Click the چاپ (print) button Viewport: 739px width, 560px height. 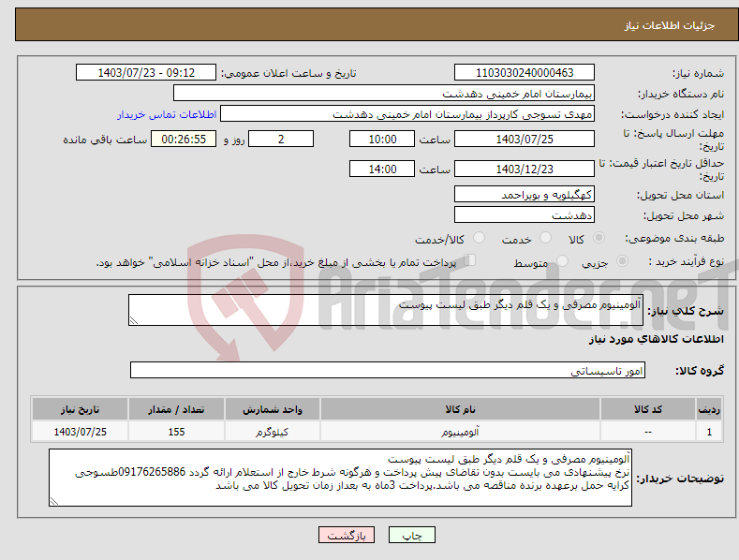click(x=411, y=535)
